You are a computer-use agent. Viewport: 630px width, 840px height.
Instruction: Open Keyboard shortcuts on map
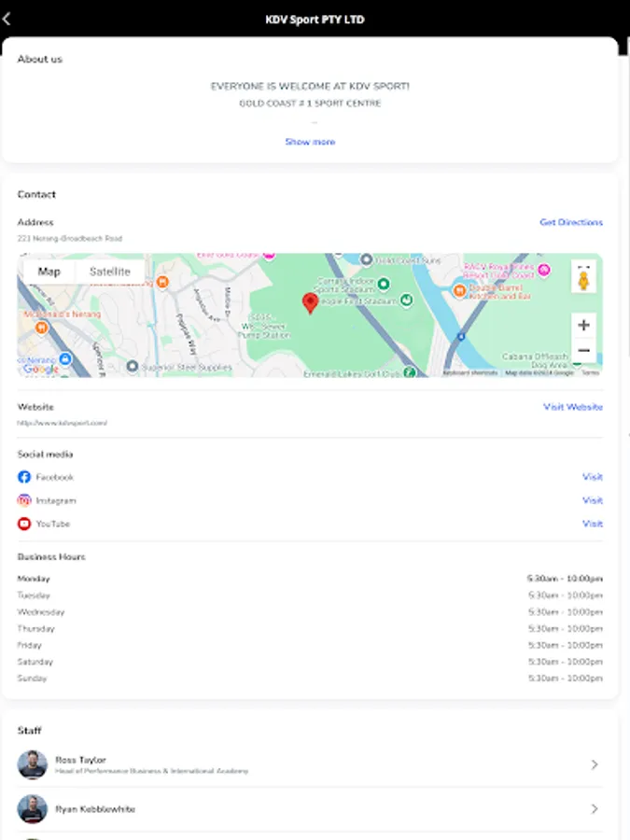pos(469,372)
